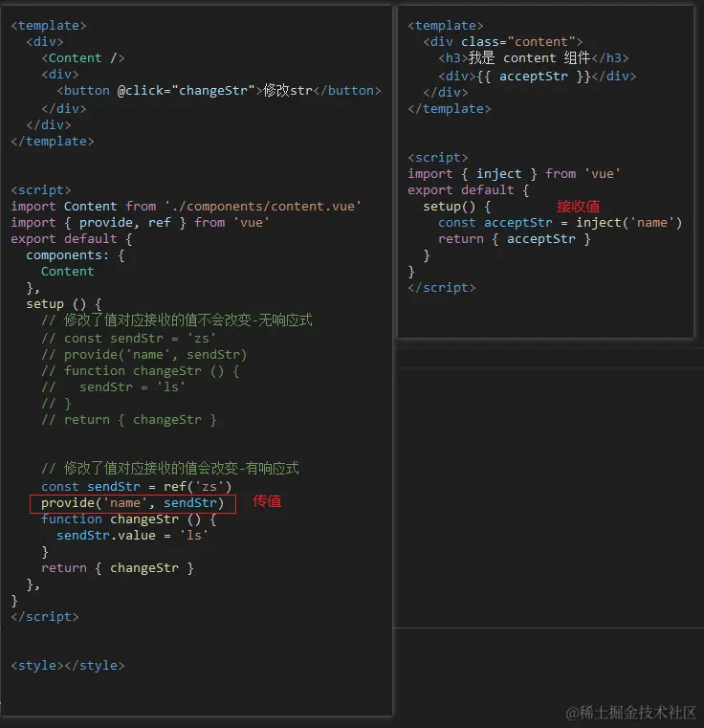Viewport: 704px width, 728px height.
Task: Click the line "const sendStr = ref('zs')"
Action: click(136, 487)
